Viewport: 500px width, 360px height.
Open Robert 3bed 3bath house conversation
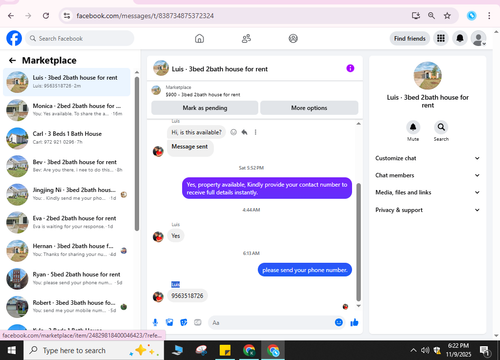tap(67, 307)
